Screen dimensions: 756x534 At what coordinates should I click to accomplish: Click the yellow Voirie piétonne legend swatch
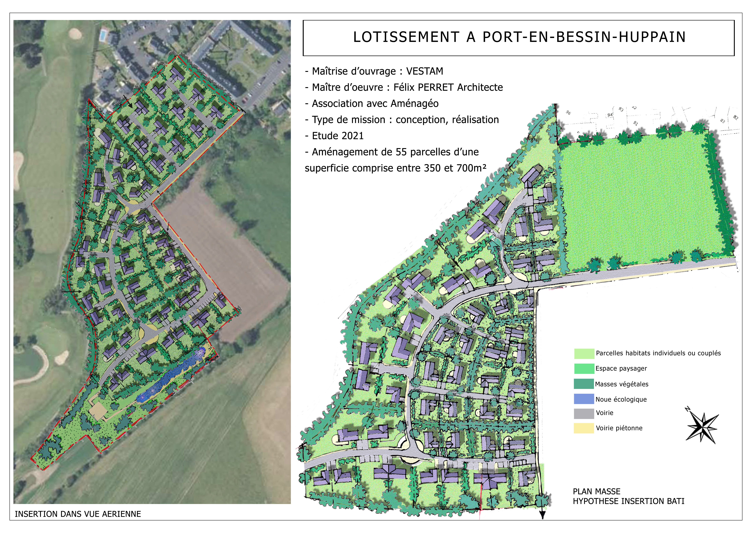coord(584,428)
